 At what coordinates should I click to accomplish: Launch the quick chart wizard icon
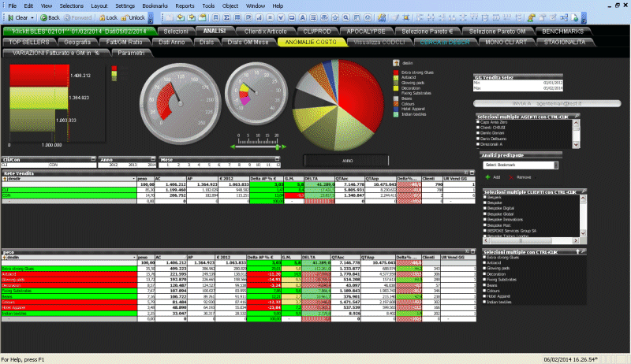[382, 17]
